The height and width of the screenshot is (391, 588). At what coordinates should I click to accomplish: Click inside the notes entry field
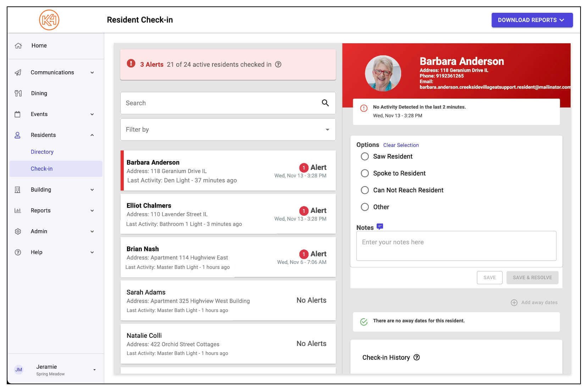[456, 246]
